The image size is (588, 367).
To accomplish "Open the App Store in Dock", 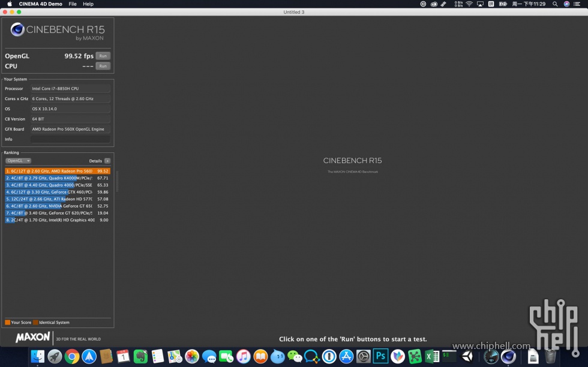I will click(346, 356).
